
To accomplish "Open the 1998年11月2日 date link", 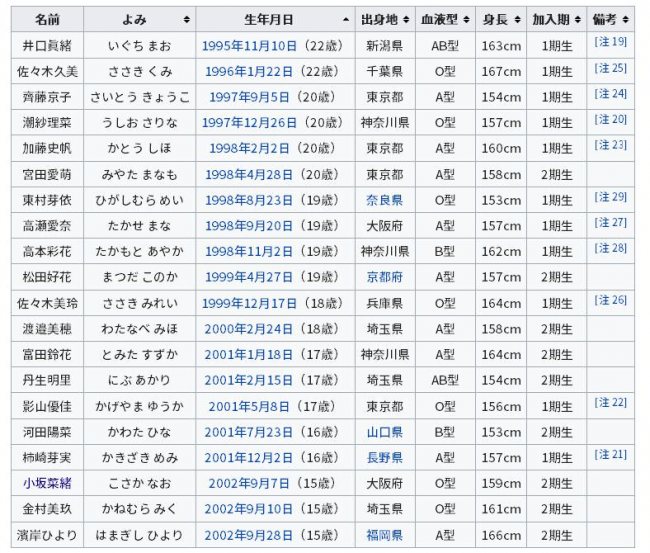I will pyautogui.click(x=250, y=252).
